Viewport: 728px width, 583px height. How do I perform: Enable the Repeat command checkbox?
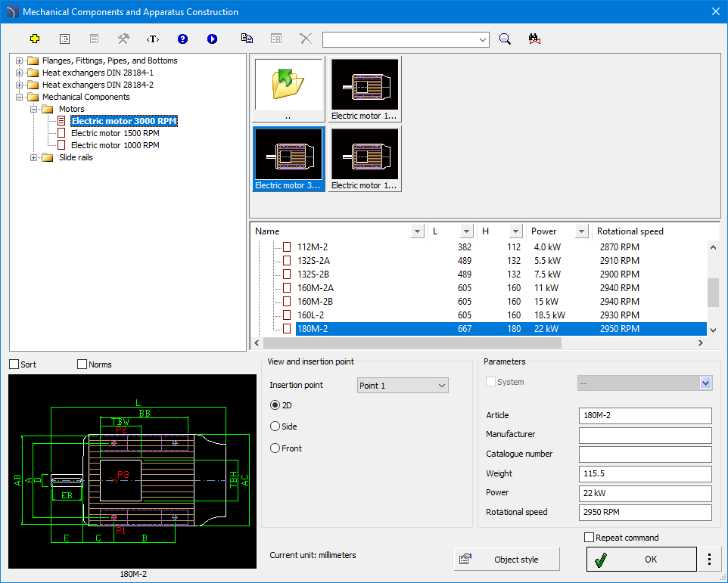[590, 538]
